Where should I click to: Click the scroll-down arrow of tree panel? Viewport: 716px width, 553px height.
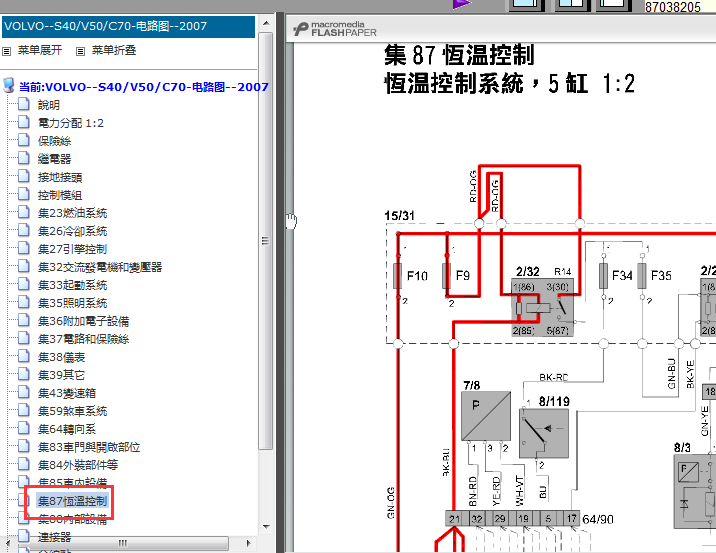[266, 527]
